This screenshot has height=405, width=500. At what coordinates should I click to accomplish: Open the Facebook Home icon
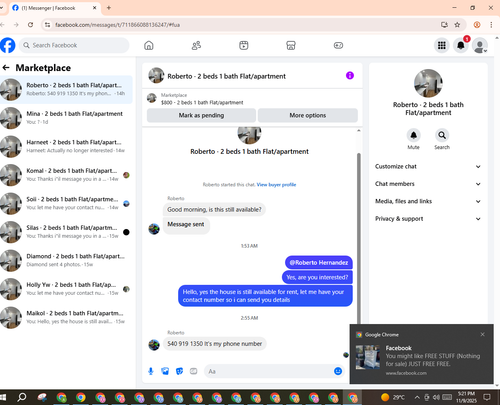(149, 45)
